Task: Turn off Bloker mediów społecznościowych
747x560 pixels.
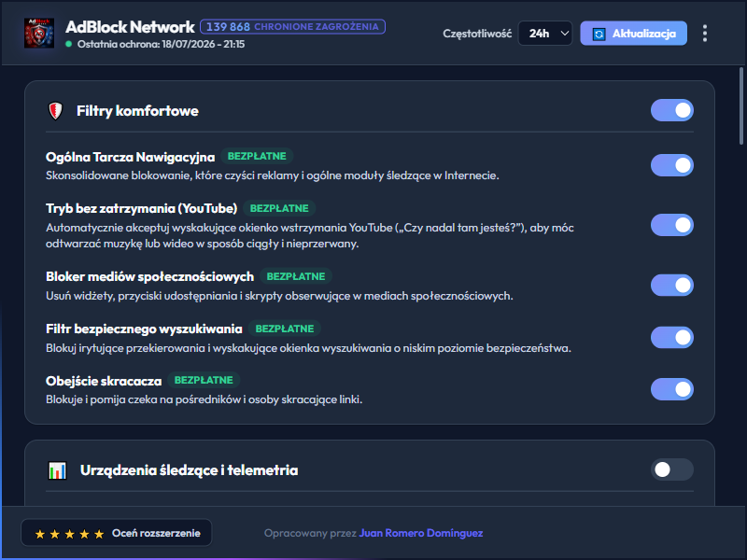Action: pos(671,286)
